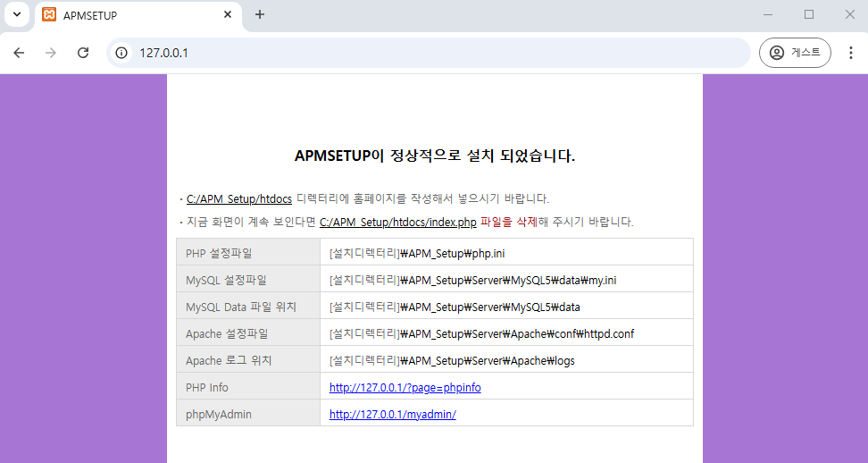Viewport: 868px width, 463px height.
Task: Click the 'MySQL 설정파일' table cell
Action: [248, 279]
